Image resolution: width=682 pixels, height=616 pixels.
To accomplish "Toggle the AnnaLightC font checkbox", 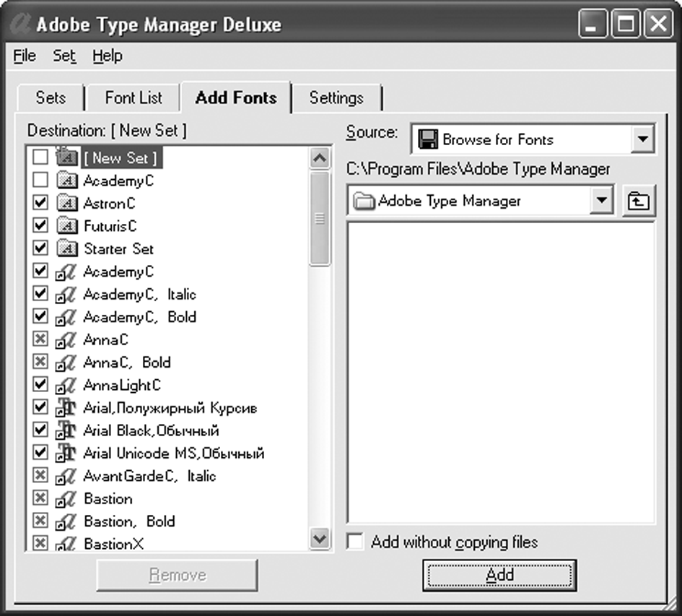I will (x=40, y=383).
